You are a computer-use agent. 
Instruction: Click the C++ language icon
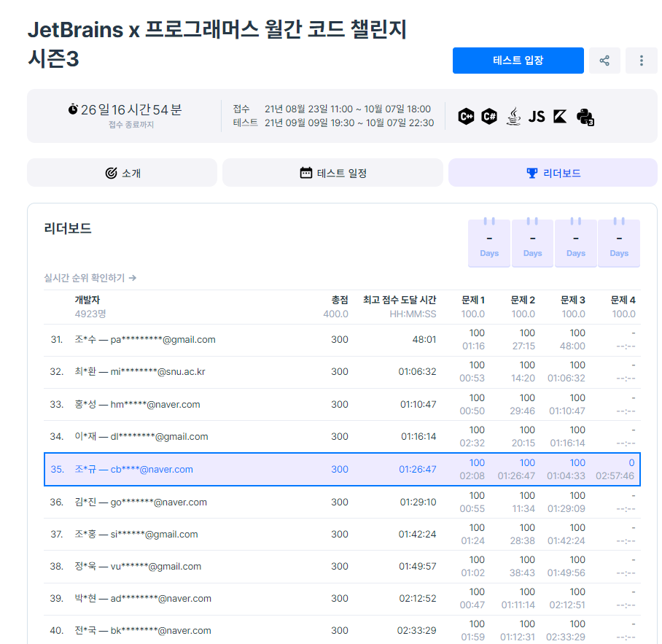click(466, 116)
